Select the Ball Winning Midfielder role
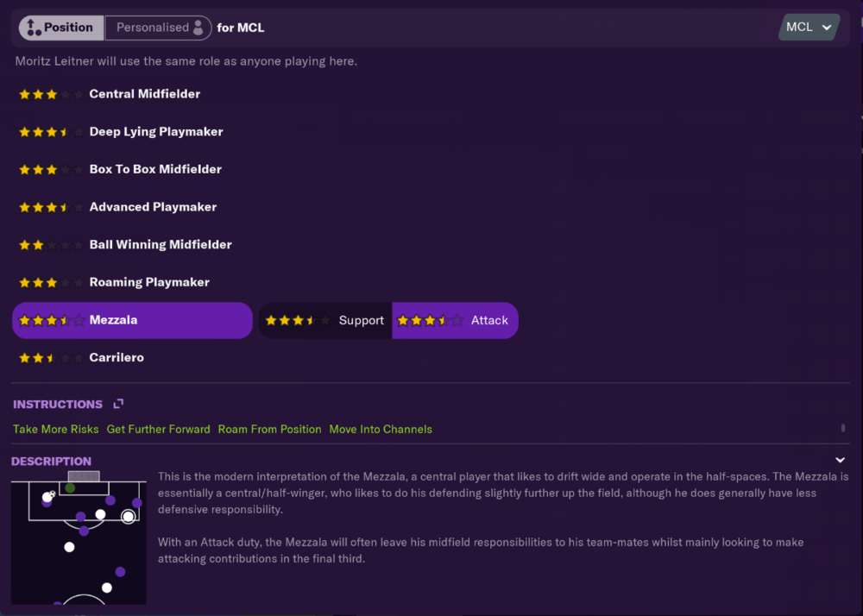The width and height of the screenshot is (863, 616). pos(161,245)
